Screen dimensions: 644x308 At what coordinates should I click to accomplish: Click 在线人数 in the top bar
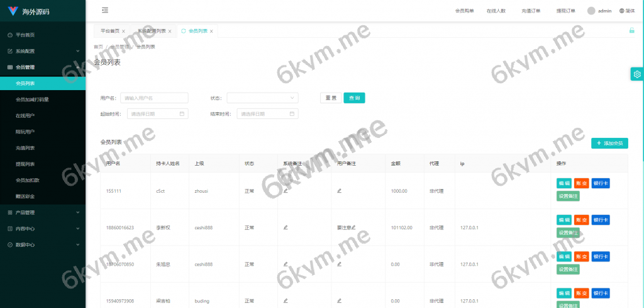point(496,11)
